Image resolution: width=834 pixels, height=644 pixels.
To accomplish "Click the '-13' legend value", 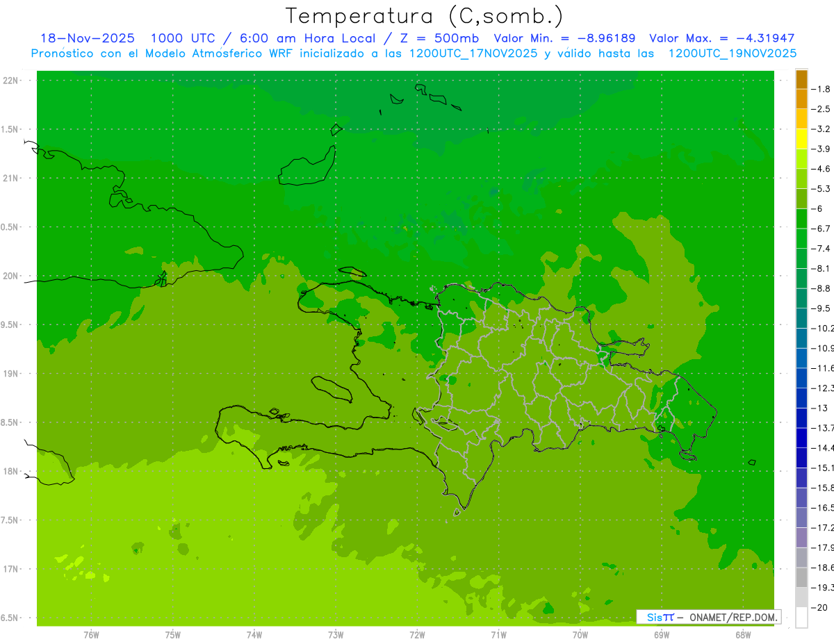I will pyautogui.click(x=819, y=408).
